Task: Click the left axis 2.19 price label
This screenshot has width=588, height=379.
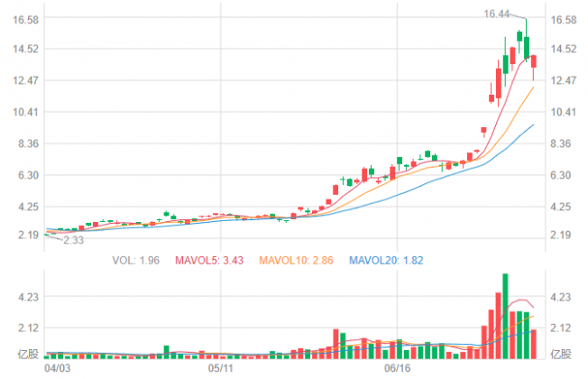Action: coord(29,235)
